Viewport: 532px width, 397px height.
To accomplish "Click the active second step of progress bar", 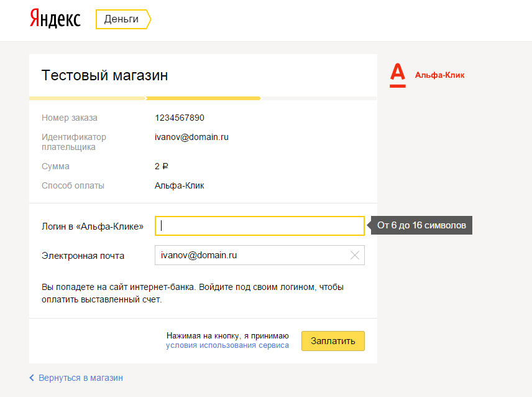I will tap(203, 98).
